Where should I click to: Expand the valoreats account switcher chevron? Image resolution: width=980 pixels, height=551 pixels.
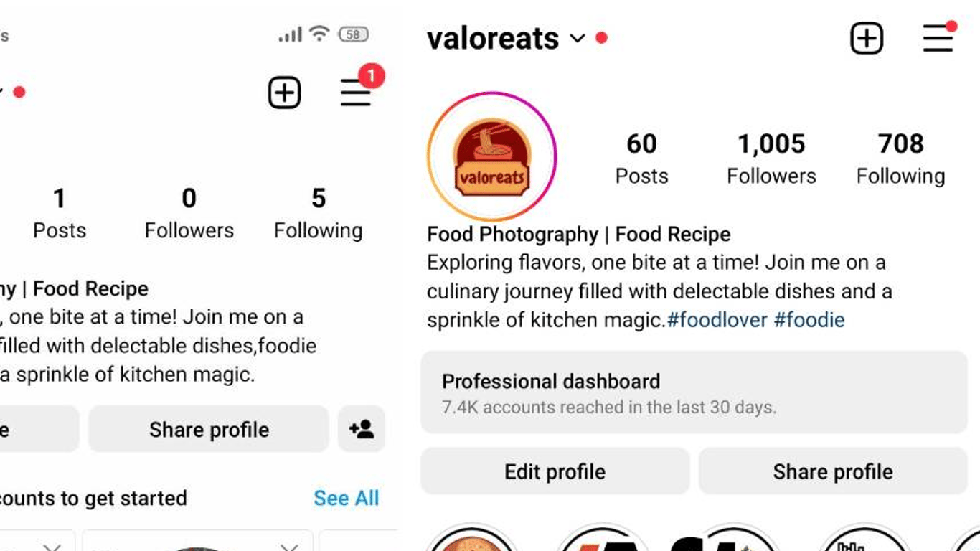pos(578,38)
